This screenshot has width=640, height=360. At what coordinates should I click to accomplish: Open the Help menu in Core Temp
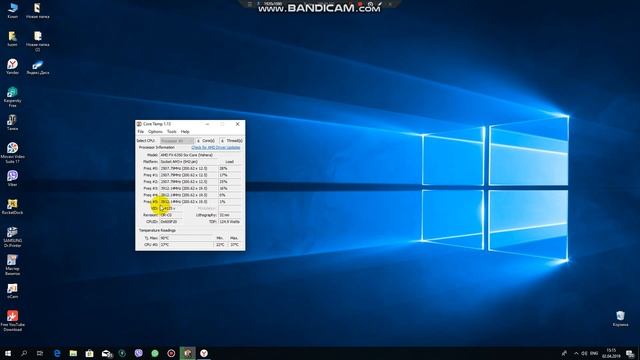tap(185, 132)
